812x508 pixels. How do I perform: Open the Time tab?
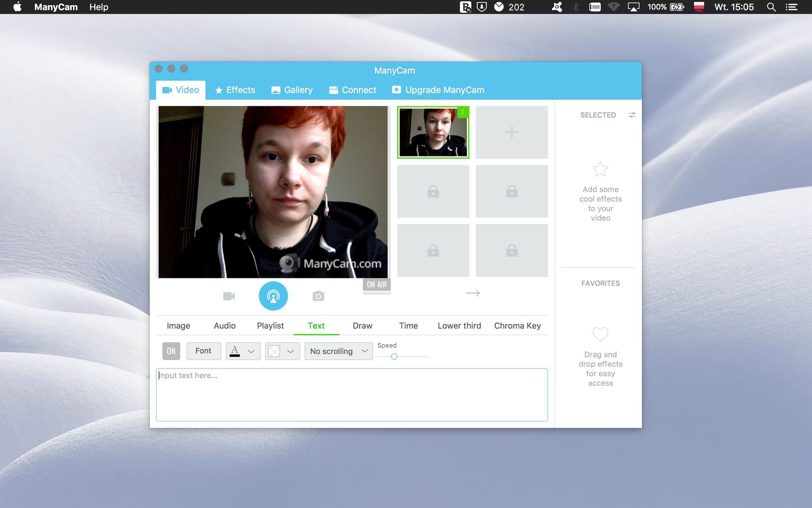tap(408, 326)
